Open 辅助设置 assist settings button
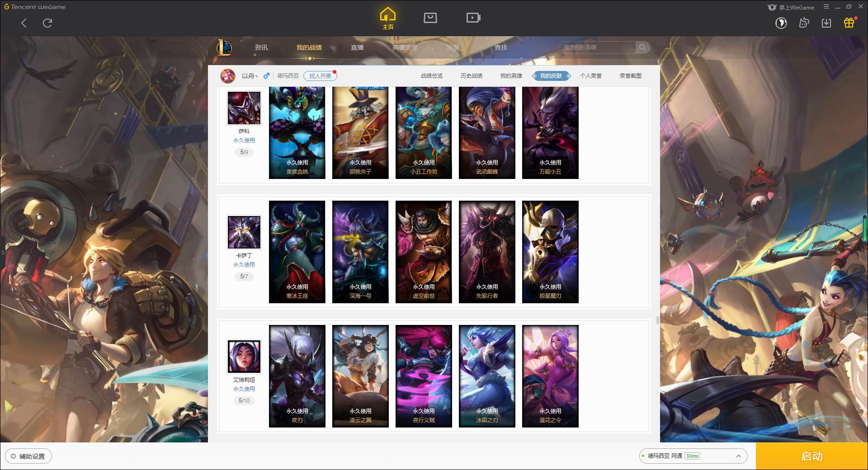This screenshot has height=470, width=868. [28, 456]
